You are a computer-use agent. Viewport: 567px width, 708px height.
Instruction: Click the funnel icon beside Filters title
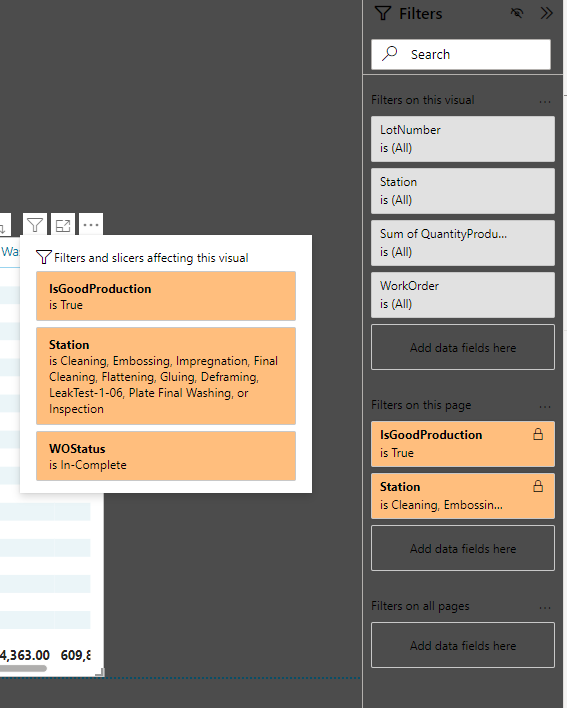tap(383, 14)
